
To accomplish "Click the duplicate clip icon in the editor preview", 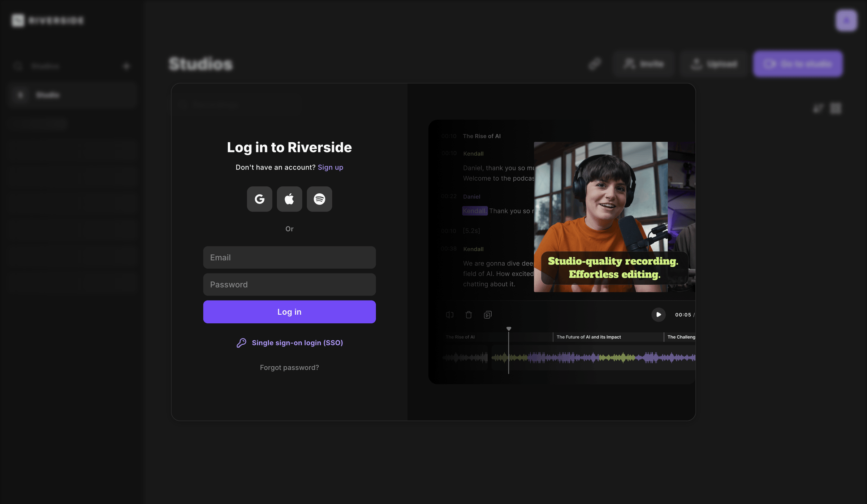I will pos(488,315).
